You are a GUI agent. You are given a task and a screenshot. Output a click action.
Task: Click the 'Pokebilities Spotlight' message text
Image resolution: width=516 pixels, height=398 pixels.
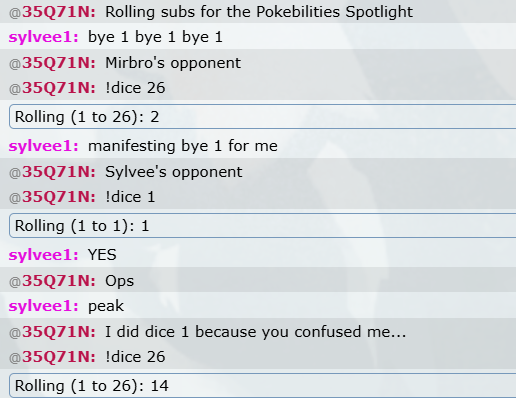335,12
